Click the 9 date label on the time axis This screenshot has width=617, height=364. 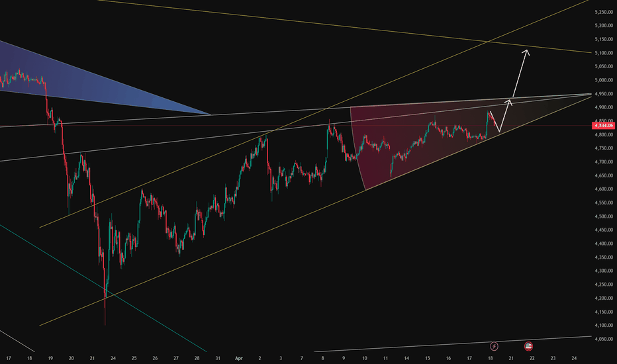click(344, 358)
